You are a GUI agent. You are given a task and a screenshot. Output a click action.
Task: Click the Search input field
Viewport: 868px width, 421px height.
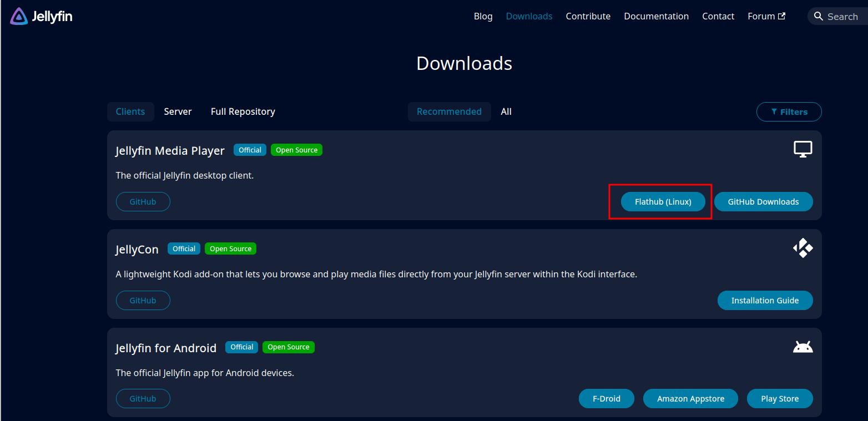[837, 17]
